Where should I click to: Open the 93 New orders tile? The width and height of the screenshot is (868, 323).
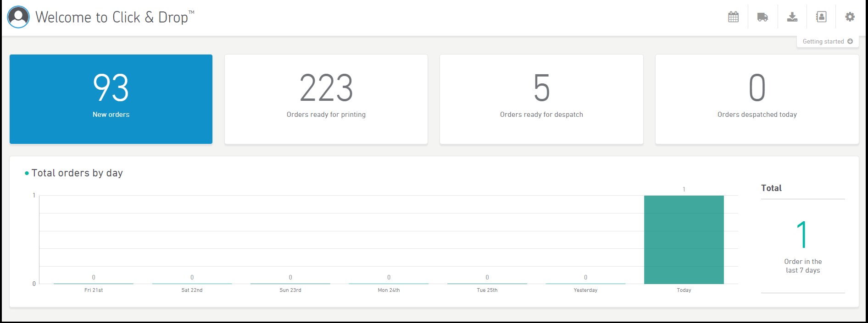pyautogui.click(x=111, y=99)
